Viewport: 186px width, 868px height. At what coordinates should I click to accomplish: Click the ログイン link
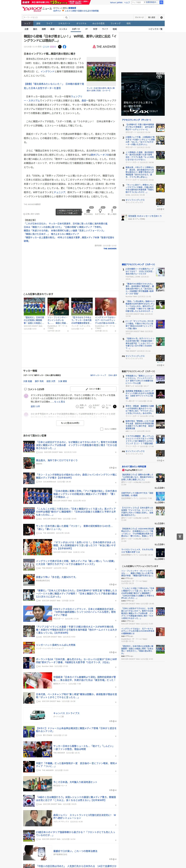tap(57, 11)
